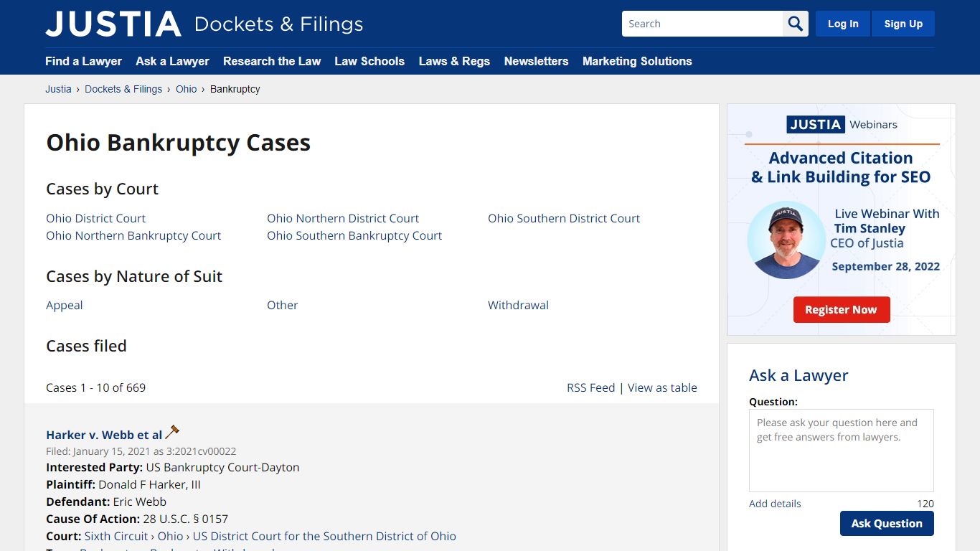Go to Justia breadcrumb link
This screenshot has height=551, width=980.
(58, 89)
